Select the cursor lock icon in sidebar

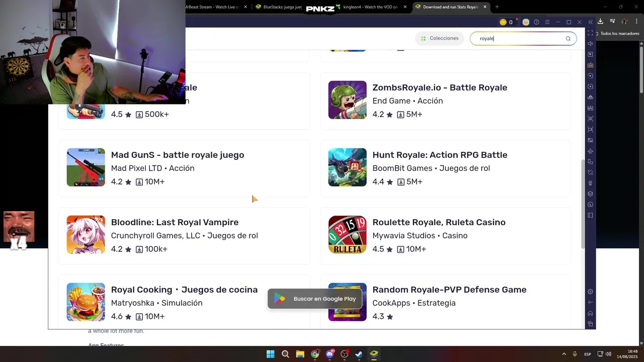590,54
